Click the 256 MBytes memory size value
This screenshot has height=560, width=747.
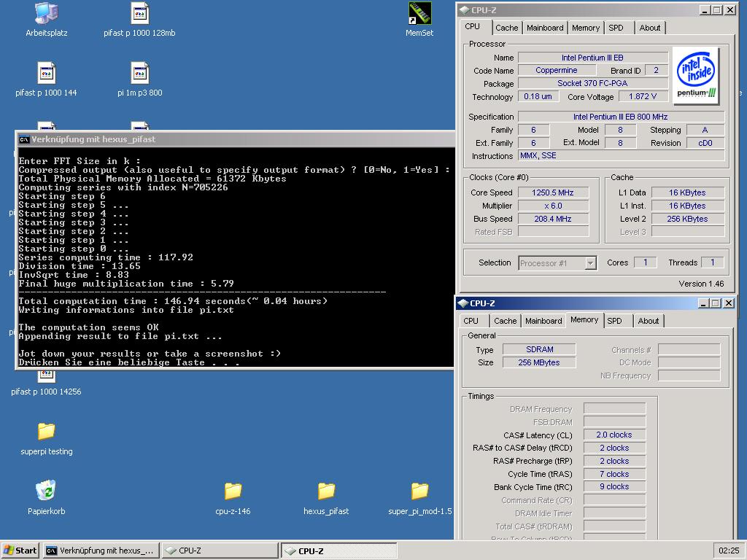point(539,362)
